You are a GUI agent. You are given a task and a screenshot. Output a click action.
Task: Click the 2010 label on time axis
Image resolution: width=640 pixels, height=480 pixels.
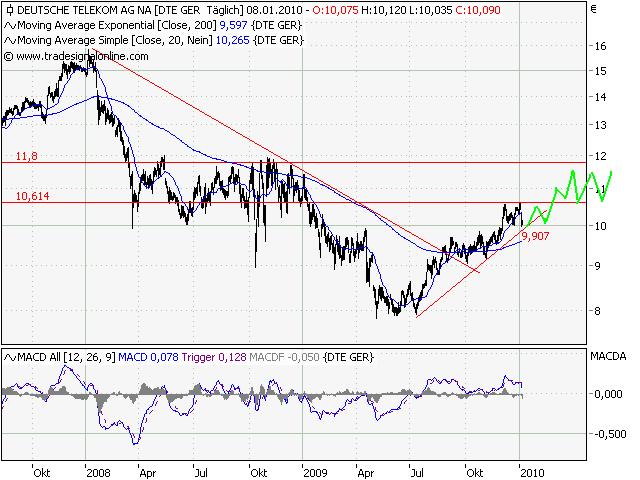pos(532,473)
